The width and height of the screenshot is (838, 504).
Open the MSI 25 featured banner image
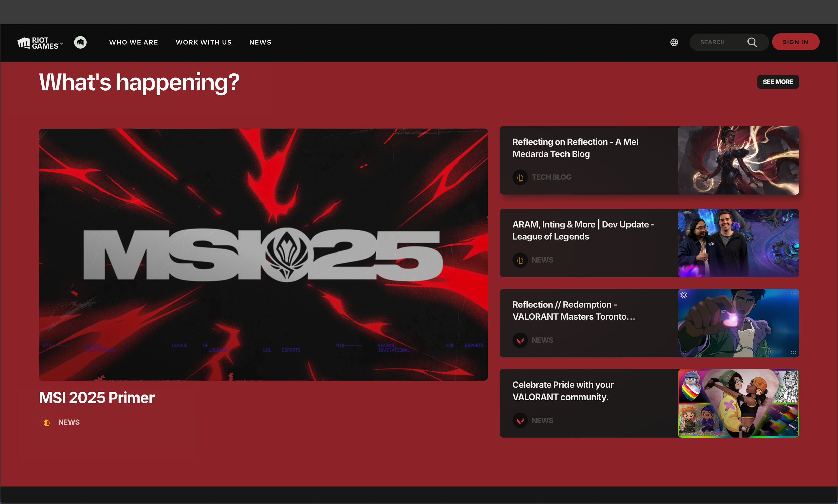coord(263,255)
